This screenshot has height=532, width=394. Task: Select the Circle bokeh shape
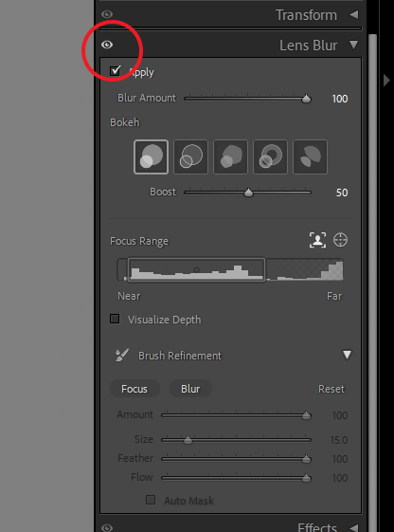point(152,156)
